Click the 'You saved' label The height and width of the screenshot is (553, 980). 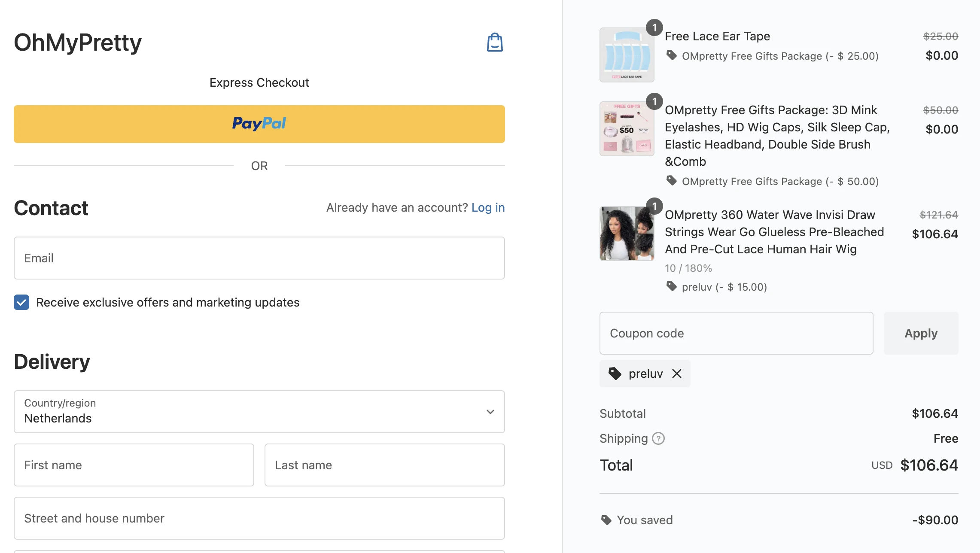[x=645, y=520]
